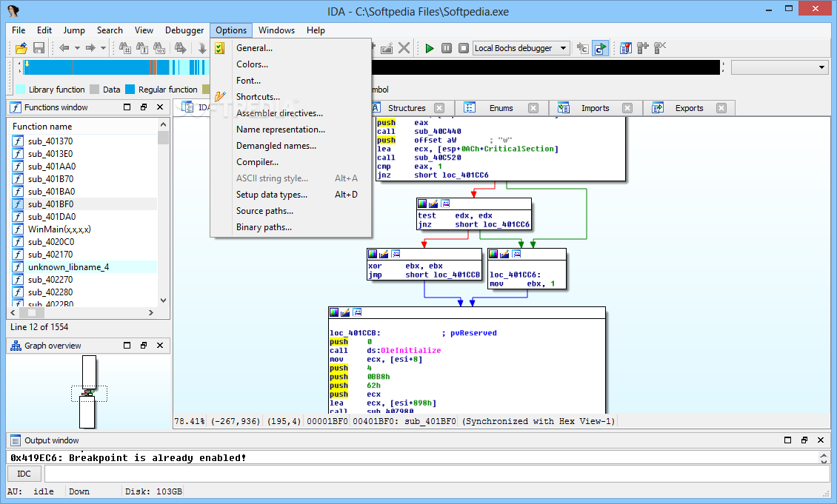Click the Functions list vertical scrollbar
The height and width of the screenshot is (504, 837).
click(x=164, y=212)
